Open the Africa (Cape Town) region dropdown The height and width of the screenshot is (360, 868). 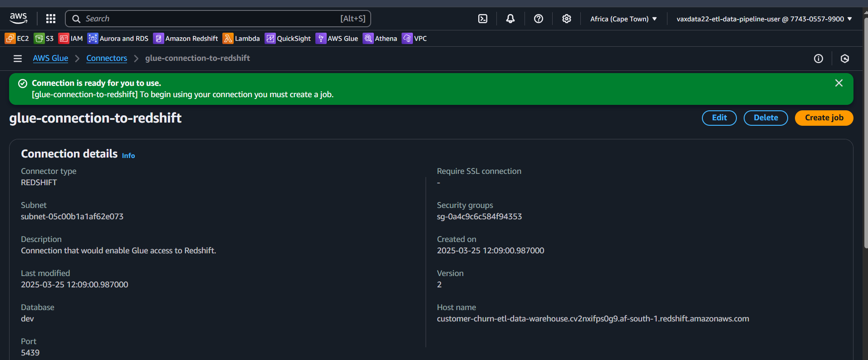tap(623, 19)
